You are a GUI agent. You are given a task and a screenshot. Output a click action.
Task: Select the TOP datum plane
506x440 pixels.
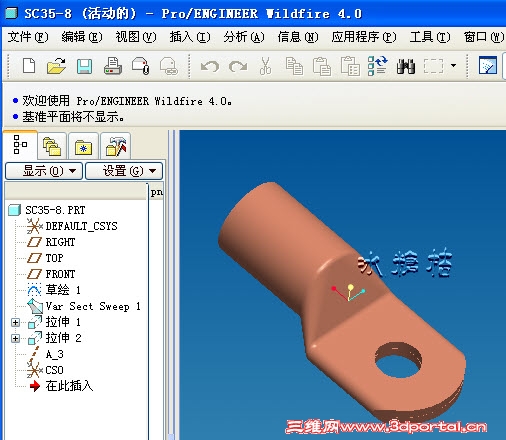point(45,258)
